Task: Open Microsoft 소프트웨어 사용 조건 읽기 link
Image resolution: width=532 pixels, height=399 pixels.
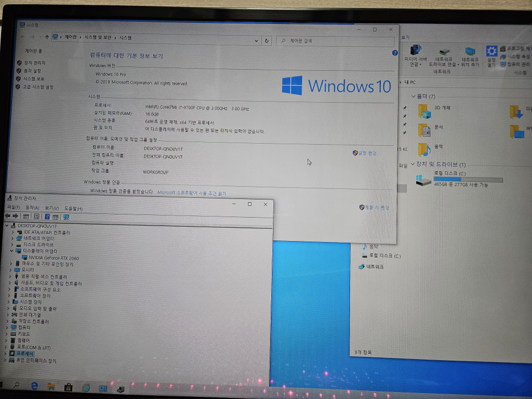Action: pos(192,193)
